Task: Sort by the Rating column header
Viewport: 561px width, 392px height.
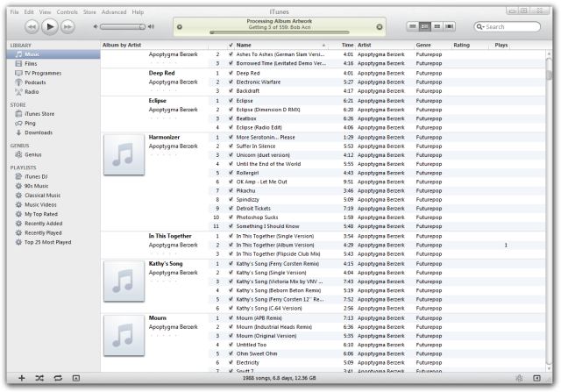Action: pyautogui.click(x=470, y=45)
